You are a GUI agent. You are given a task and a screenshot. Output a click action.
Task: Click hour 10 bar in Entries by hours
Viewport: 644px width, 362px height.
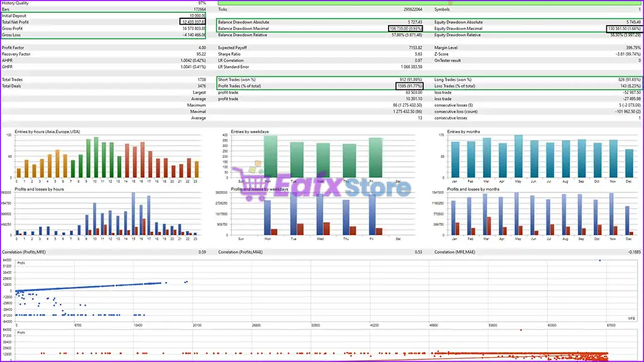(96, 158)
